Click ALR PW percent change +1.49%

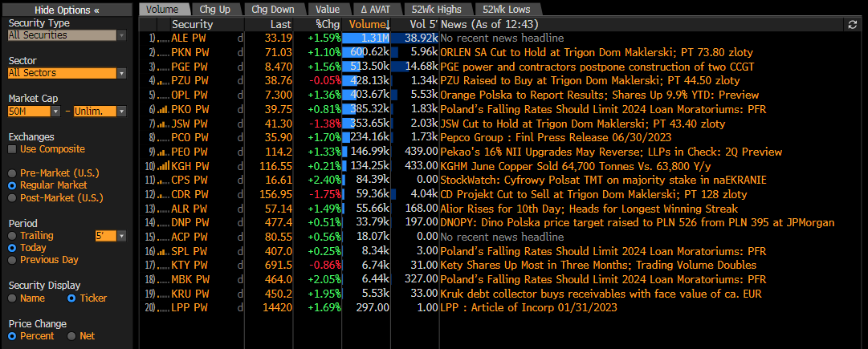click(324, 209)
